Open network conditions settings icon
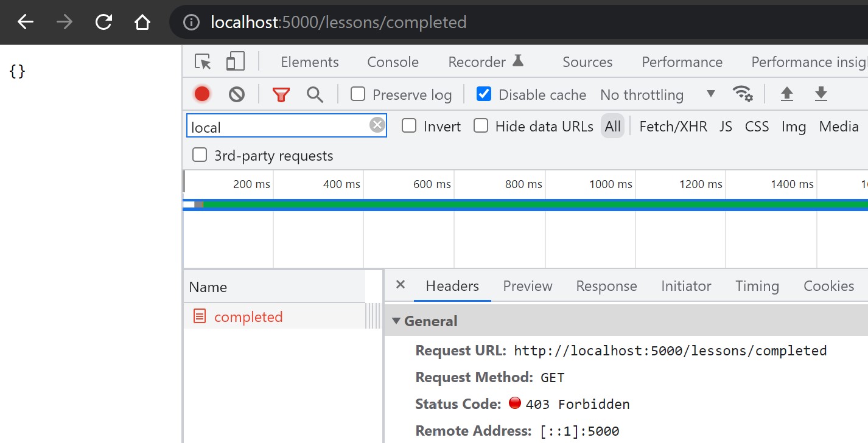Viewport: 868px width, 443px height. (x=743, y=94)
